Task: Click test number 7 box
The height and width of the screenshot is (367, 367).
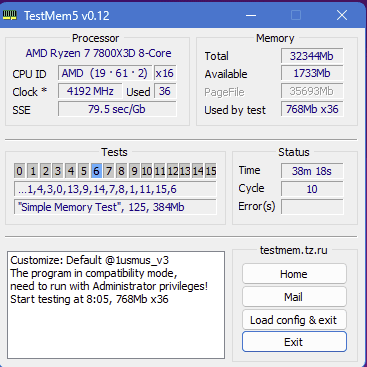Action: click(x=109, y=171)
